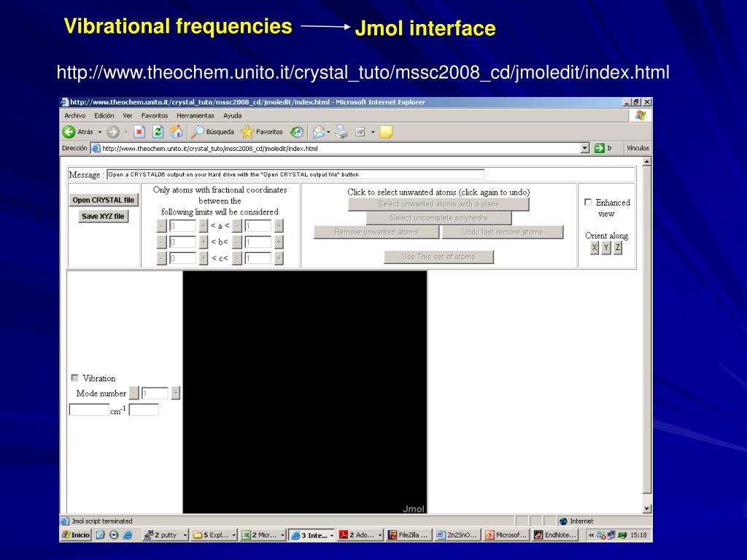
Task: Switch to EndNote in the taskbar
Action: coord(555,535)
